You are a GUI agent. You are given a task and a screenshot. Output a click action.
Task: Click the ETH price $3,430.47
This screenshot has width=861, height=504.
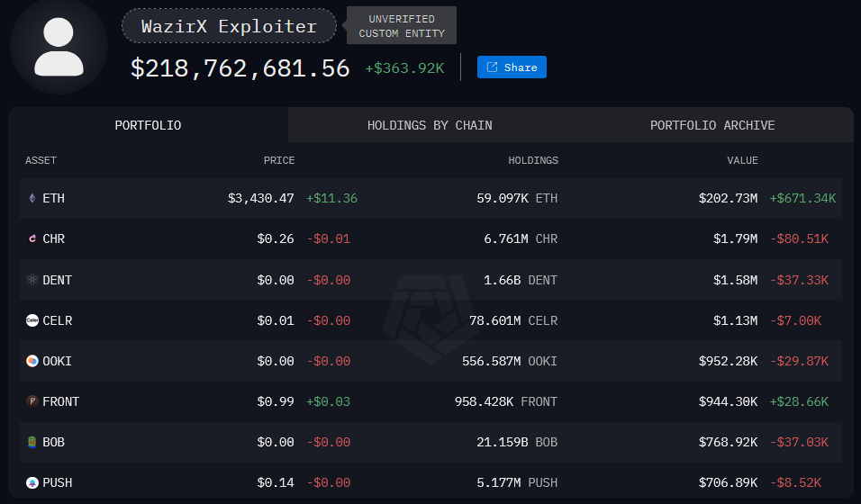pyautogui.click(x=261, y=198)
